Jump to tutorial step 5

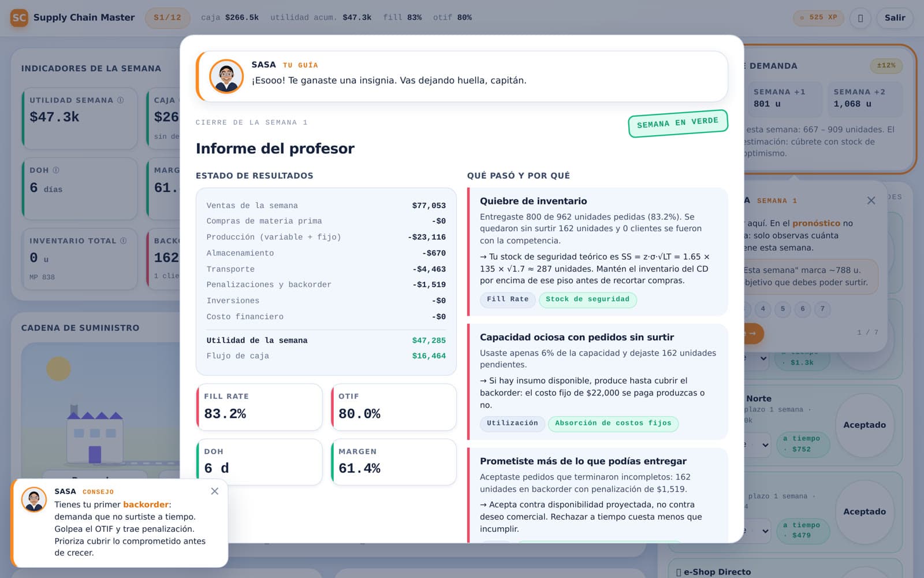pyautogui.click(x=783, y=309)
